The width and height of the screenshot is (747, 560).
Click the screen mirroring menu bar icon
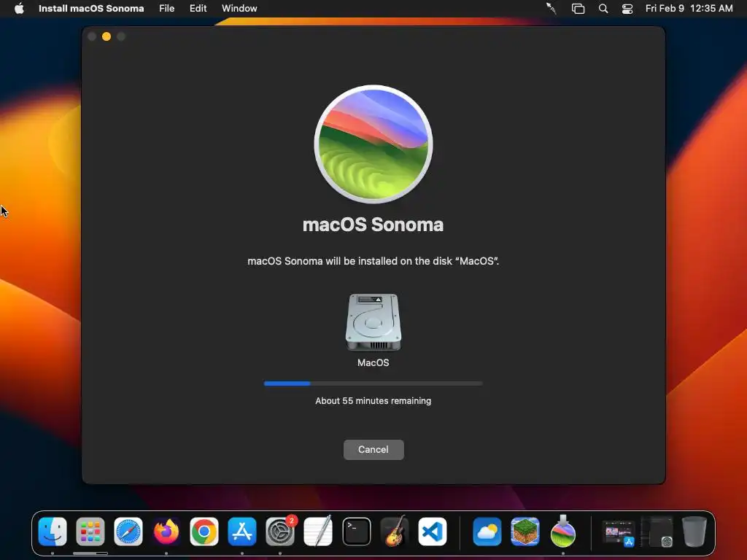578,9
